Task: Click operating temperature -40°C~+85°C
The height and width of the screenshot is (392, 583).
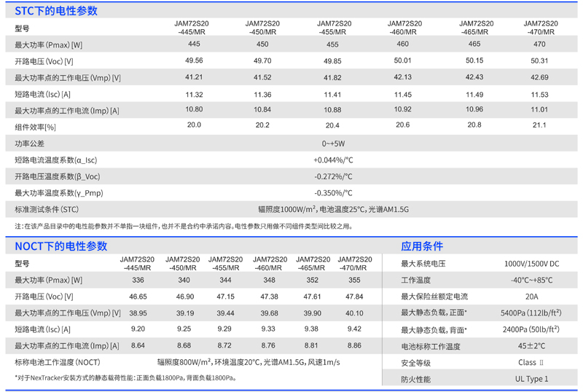Action: tap(532, 280)
